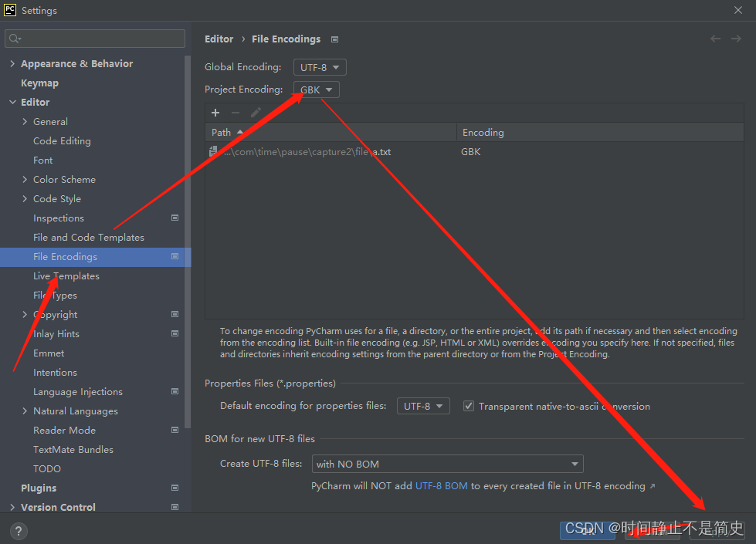Open the Global Encoding UTF-8 dropdown
The width and height of the screenshot is (756, 544).
[320, 67]
